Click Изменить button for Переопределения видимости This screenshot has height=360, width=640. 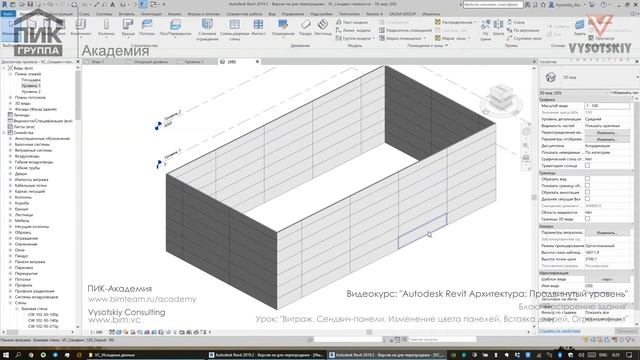607,133
